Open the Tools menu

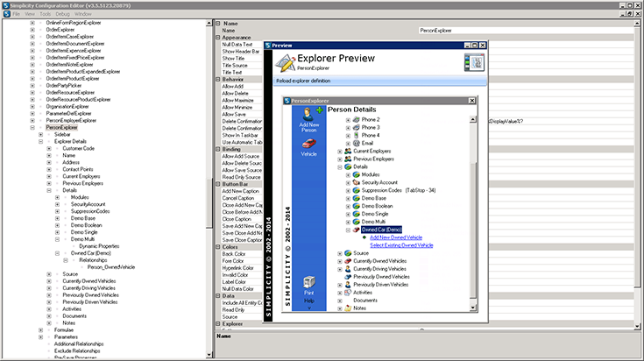(x=46, y=14)
